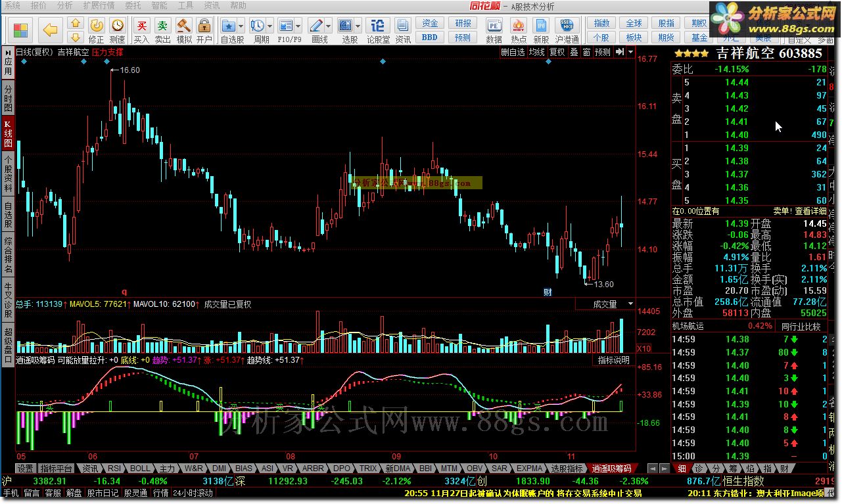Click the 压力支撑 label on chart header
Screen dimensions: 842x504
coord(107,52)
